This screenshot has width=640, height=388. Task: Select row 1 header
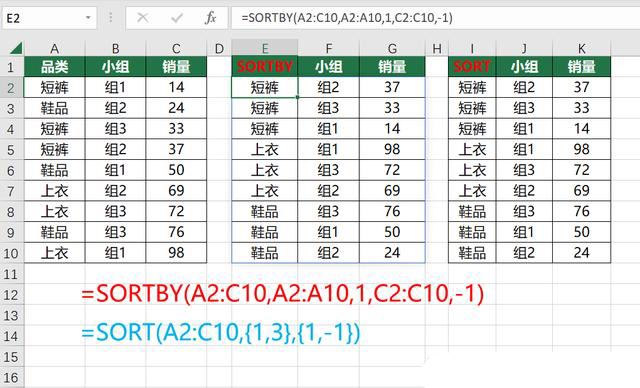click(11, 67)
